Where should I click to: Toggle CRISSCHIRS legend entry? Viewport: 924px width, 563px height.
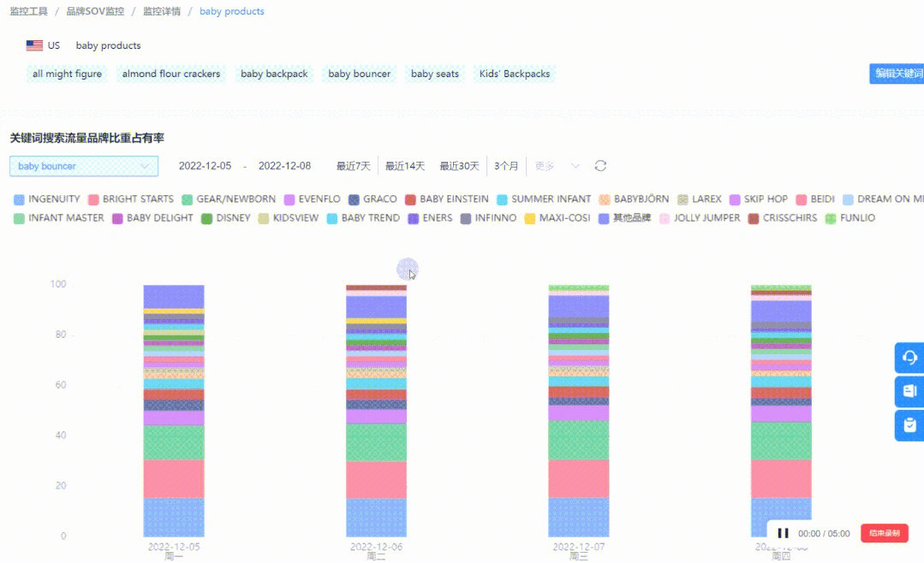tap(783, 218)
